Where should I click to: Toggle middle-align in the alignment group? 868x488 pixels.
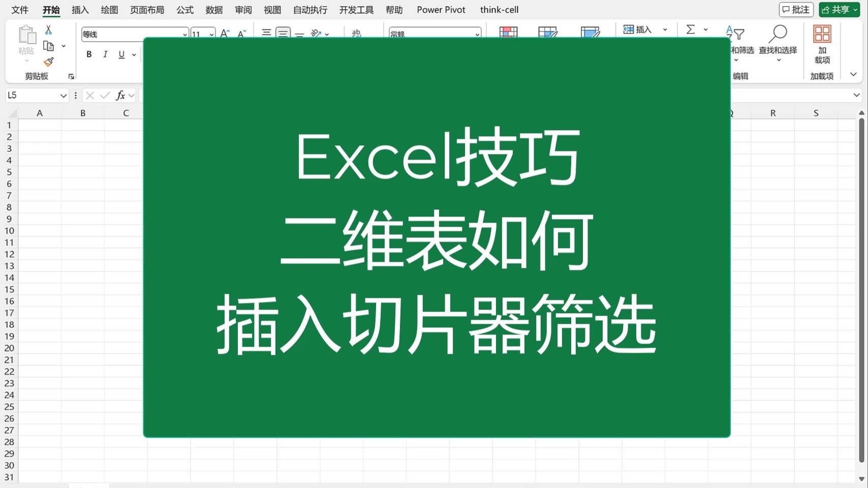283,33
